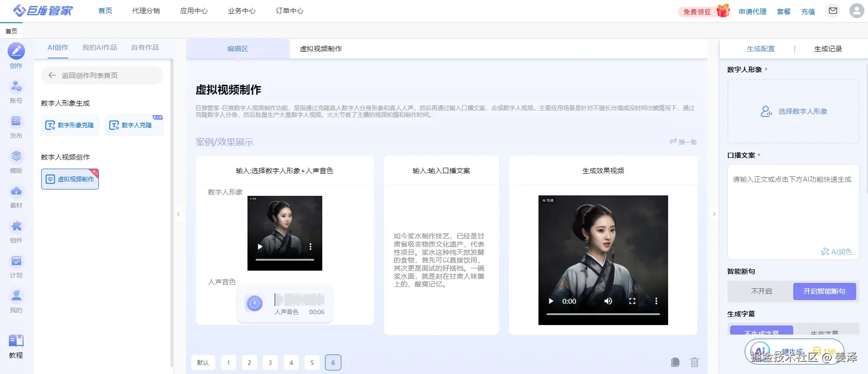Select 开启智能断句 option

824,291
